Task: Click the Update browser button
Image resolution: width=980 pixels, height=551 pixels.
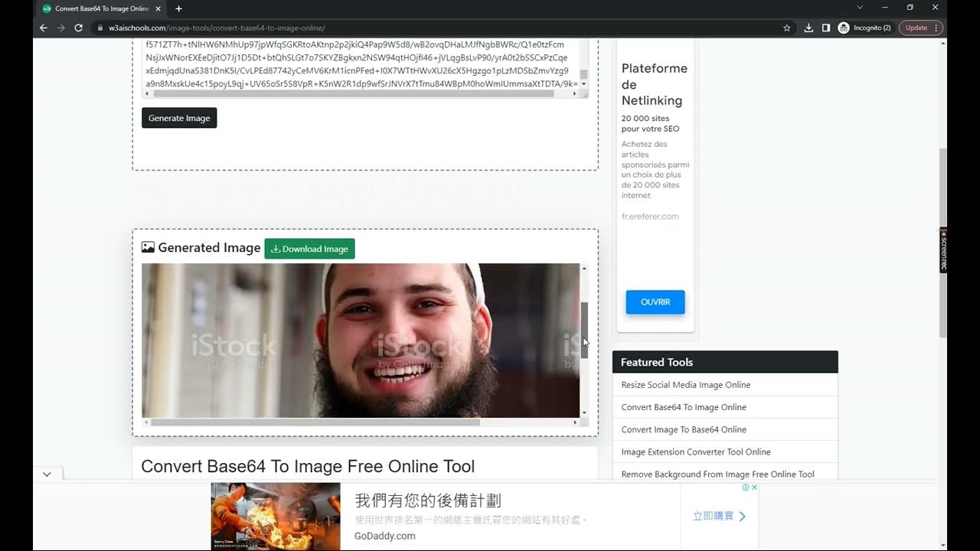Action: pyautogui.click(x=920, y=28)
